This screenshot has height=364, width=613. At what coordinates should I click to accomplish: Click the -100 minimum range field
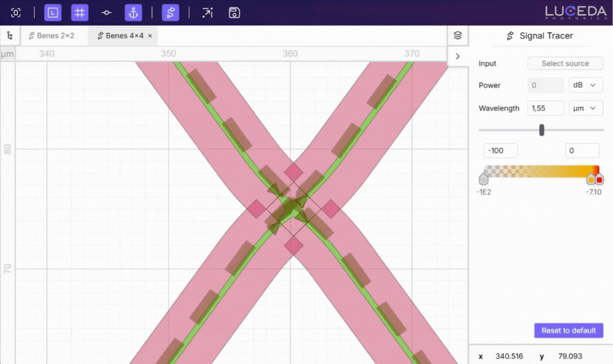tap(500, 151)
